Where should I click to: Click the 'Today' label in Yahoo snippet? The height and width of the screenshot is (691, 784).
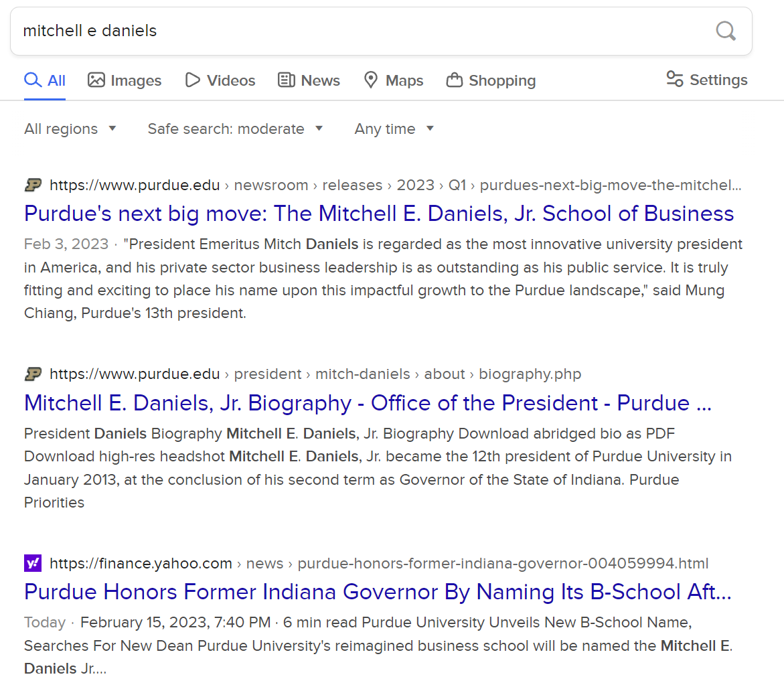[44, 623]
